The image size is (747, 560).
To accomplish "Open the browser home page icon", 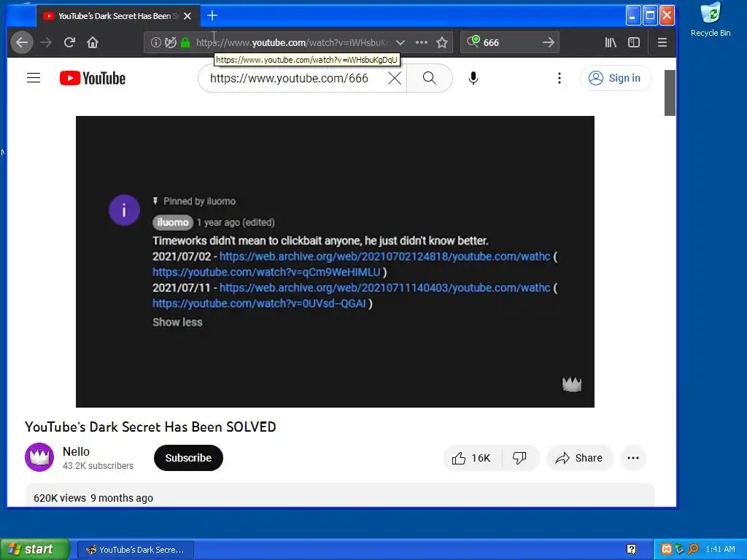I will (x=93, y=42).
